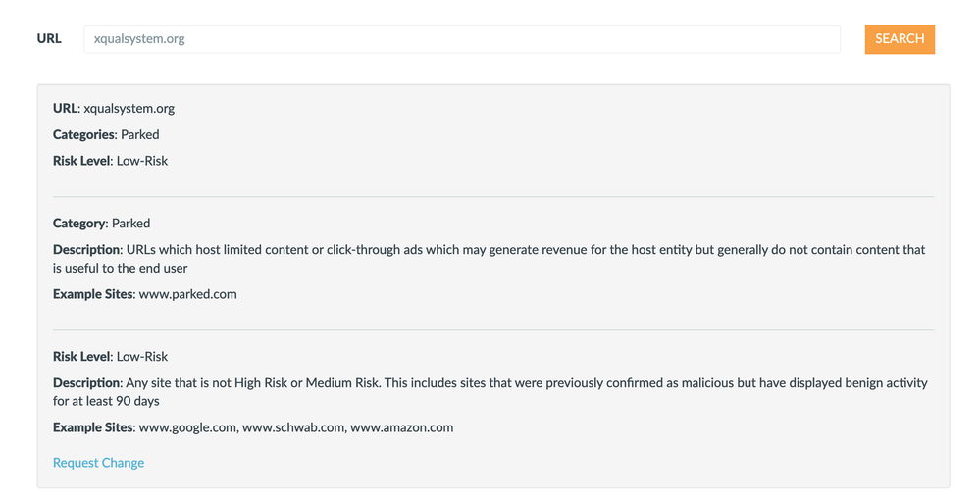Click the Categories: Parked summary line

pyautogui.click(x=106, y=134)
